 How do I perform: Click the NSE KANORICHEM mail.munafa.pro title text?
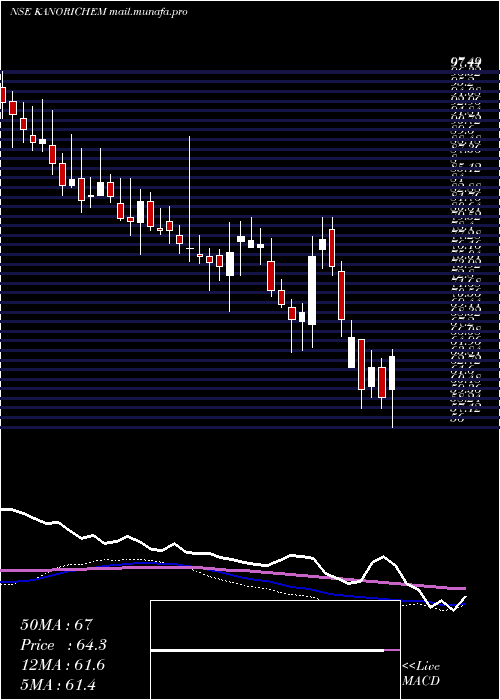point(98,12)
